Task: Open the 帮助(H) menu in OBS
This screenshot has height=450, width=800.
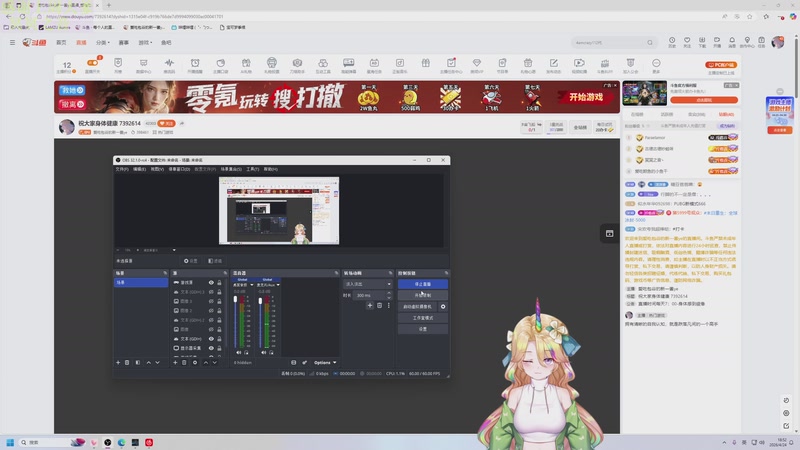Action: tap(270, 169)
